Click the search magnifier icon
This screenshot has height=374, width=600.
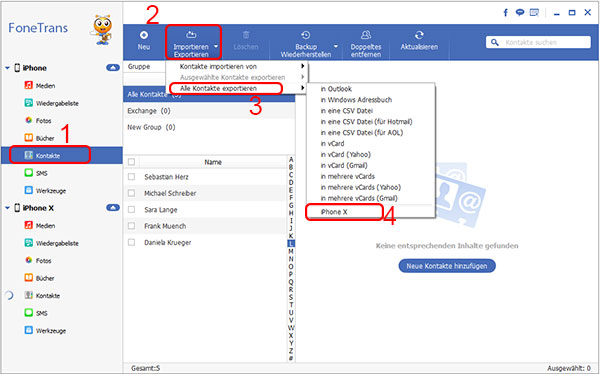495,42
